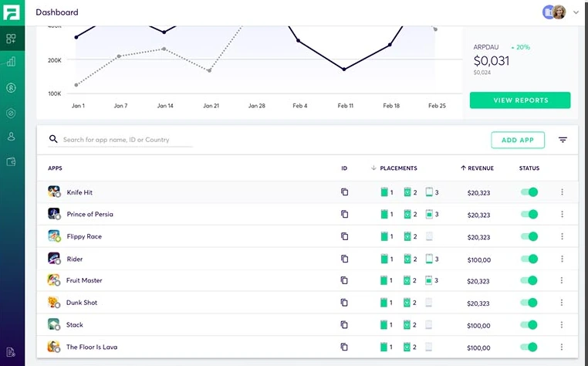
Task: Open more options for Knife Hit row
Action: (x=562, y=191)
